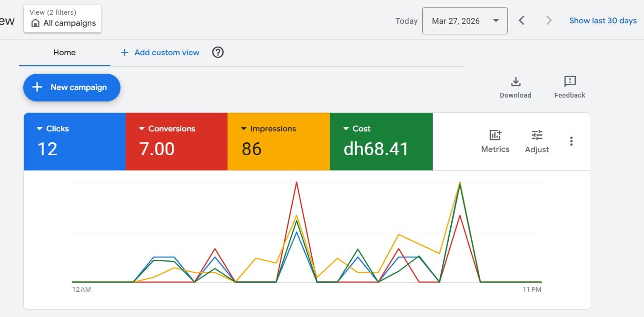The image size is (644, 317).
Task: Expand the Impressions metric dropdown
Action: pos(244,129)
